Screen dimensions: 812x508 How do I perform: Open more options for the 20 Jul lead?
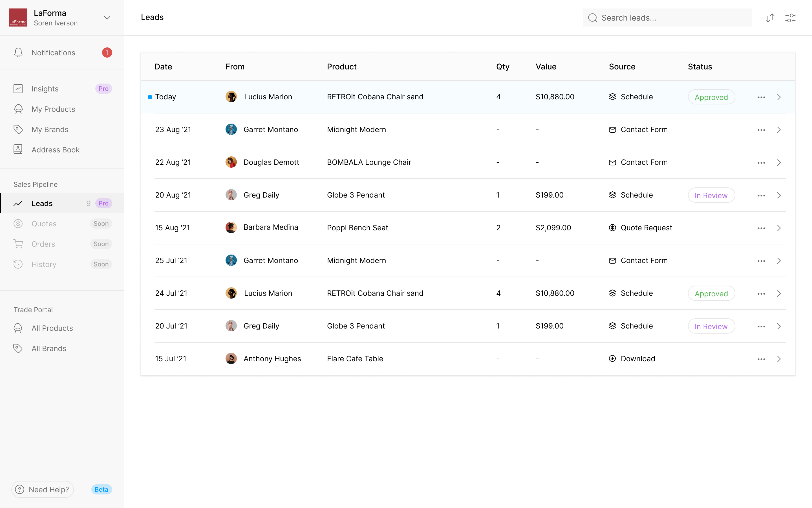pos(761,327)
